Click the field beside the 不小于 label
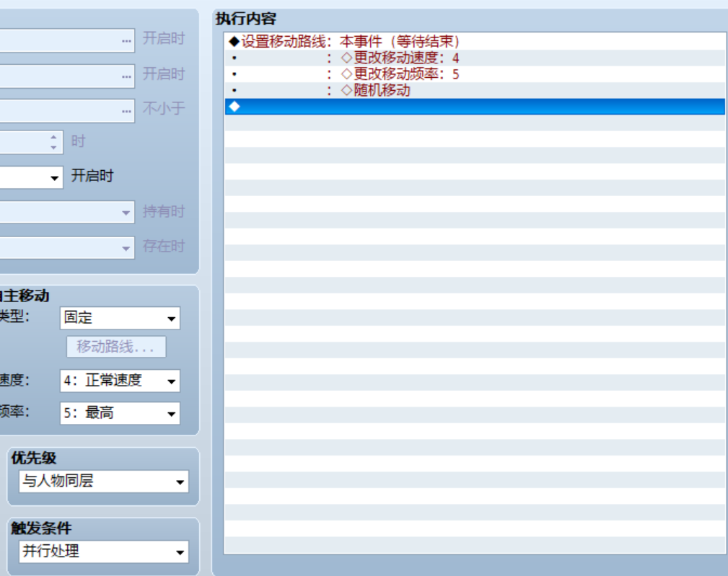 [x=67, y=111]
